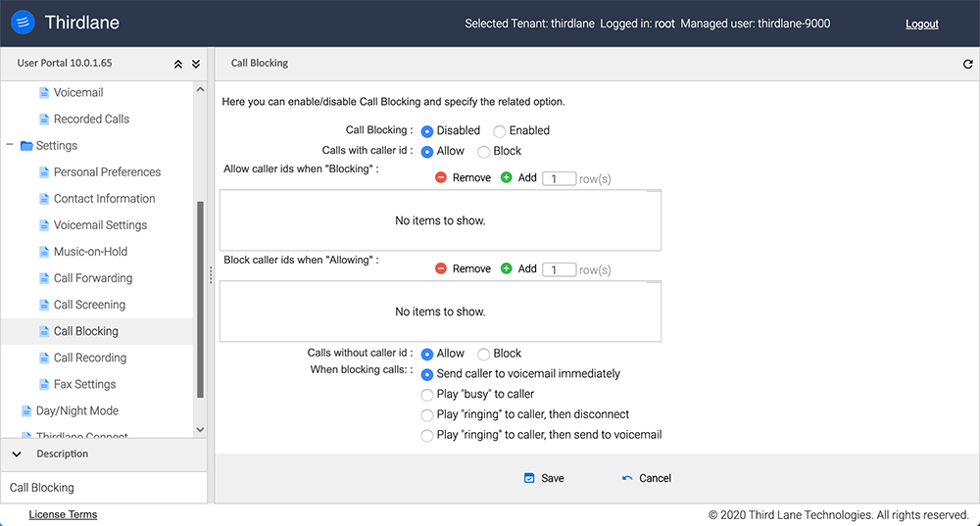Collapse the Description panel chevron
980x526 pixels.
click(x=17, y=454)
